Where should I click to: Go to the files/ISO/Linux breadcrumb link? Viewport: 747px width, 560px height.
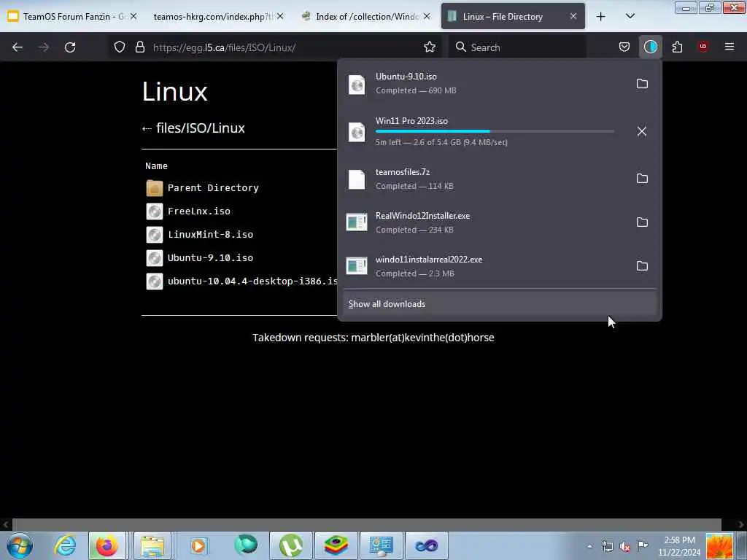click(200, 128)
